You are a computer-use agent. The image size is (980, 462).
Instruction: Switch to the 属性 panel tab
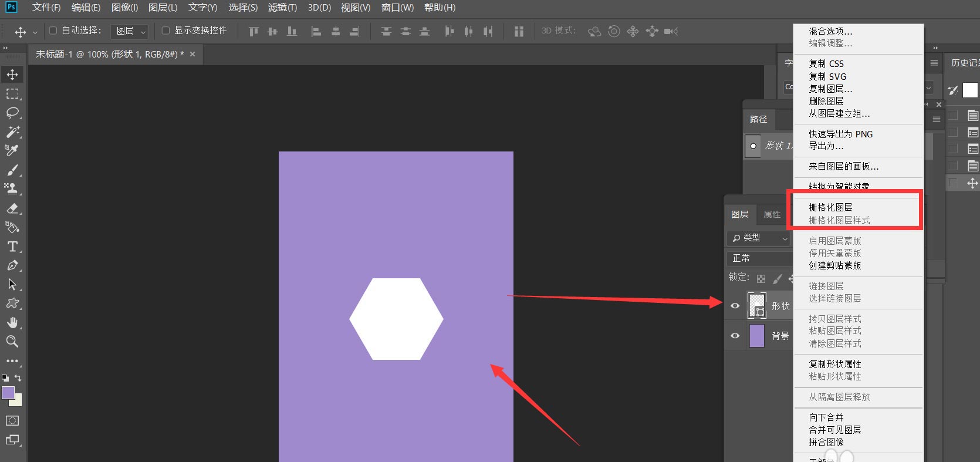tap(772, 214)
